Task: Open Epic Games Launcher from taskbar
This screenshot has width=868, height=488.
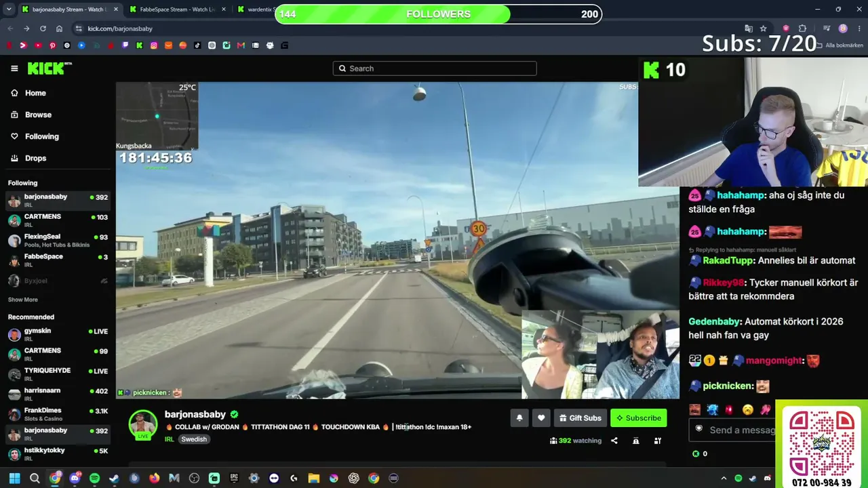Action: (234, 478)
